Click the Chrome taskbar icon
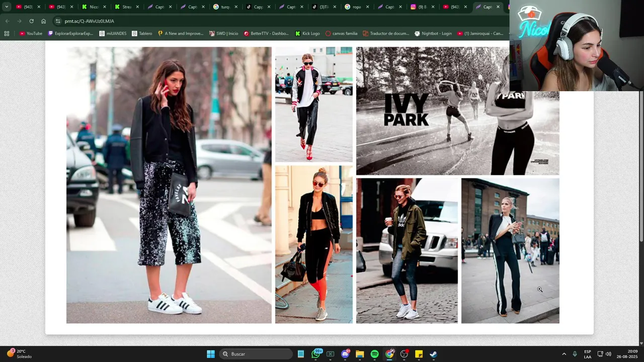644x362 pixels. tap(389, 354)
